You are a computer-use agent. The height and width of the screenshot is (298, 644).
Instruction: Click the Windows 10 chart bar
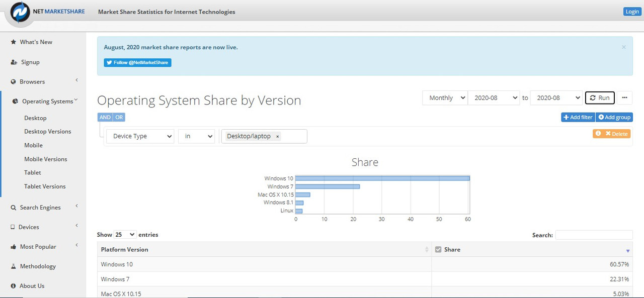382,178
